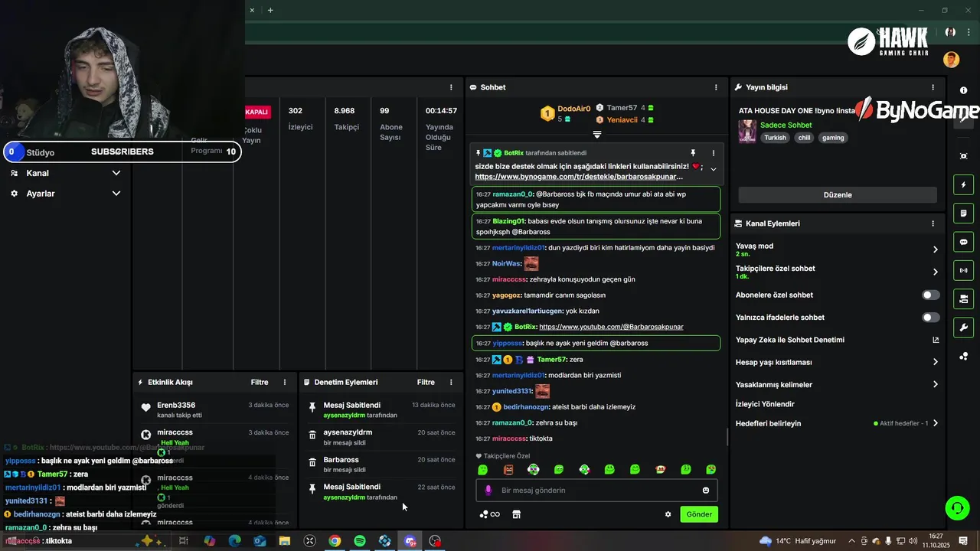
Task: Select the notes panel sidebar icon
Action: tap(963, 213)
